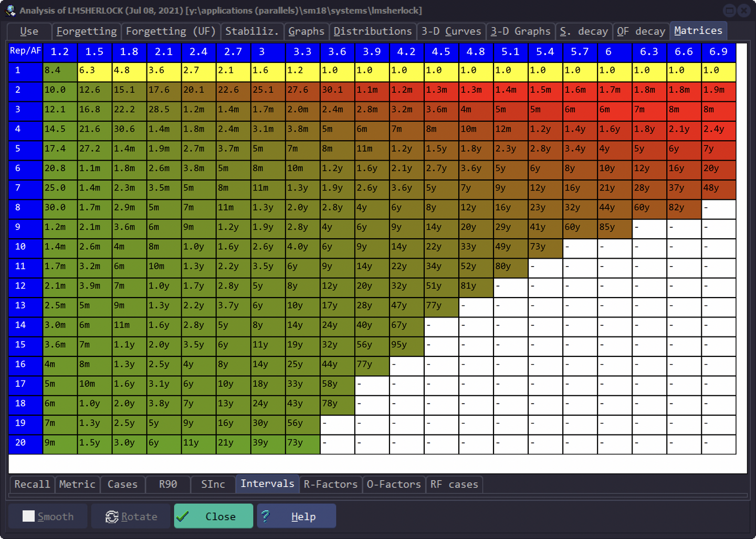Screen dimensions: 756x539
Task: Click the Matrices tab
Action: pos(698,30)
